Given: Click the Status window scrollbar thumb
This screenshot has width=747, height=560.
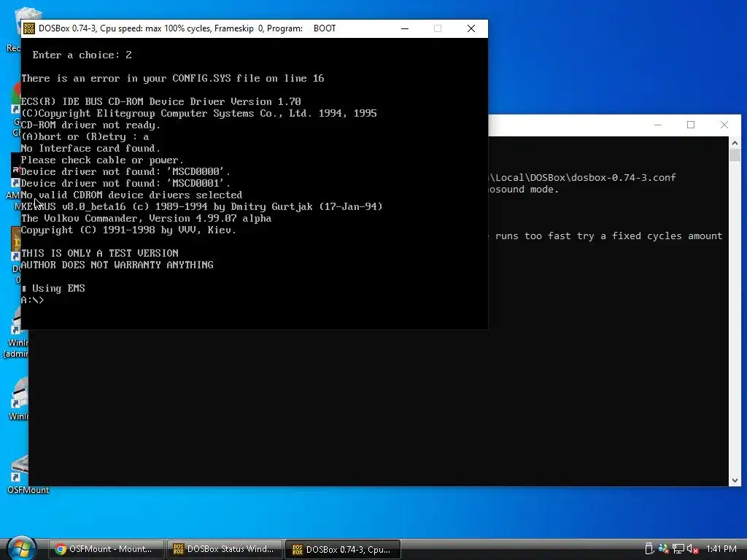Looking at the screenshot, I should point(735,155).
